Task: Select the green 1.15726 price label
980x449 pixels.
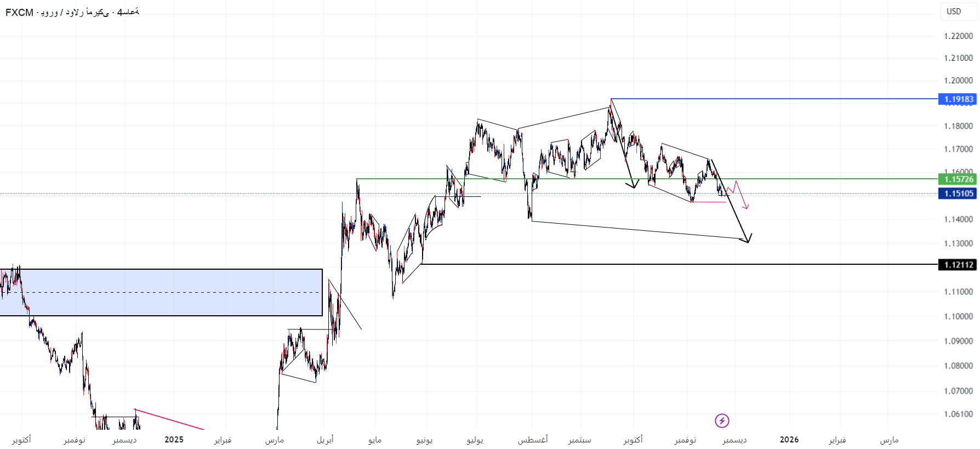Action: point(958,179)
